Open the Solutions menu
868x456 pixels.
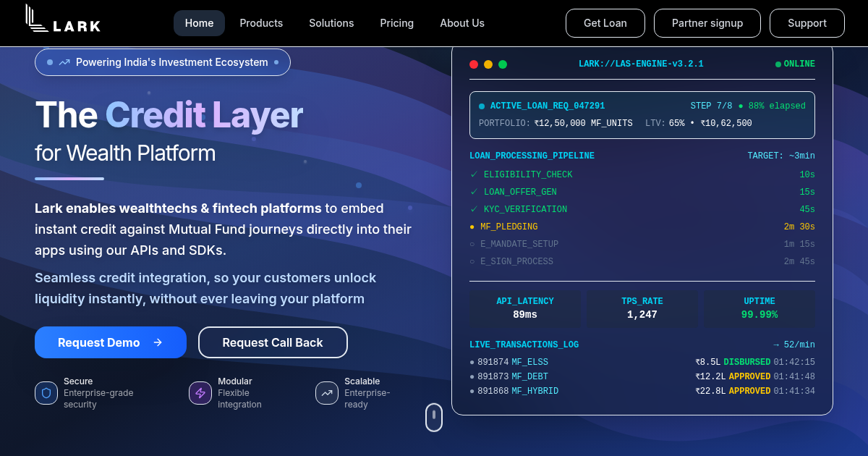tap(331, 23)
